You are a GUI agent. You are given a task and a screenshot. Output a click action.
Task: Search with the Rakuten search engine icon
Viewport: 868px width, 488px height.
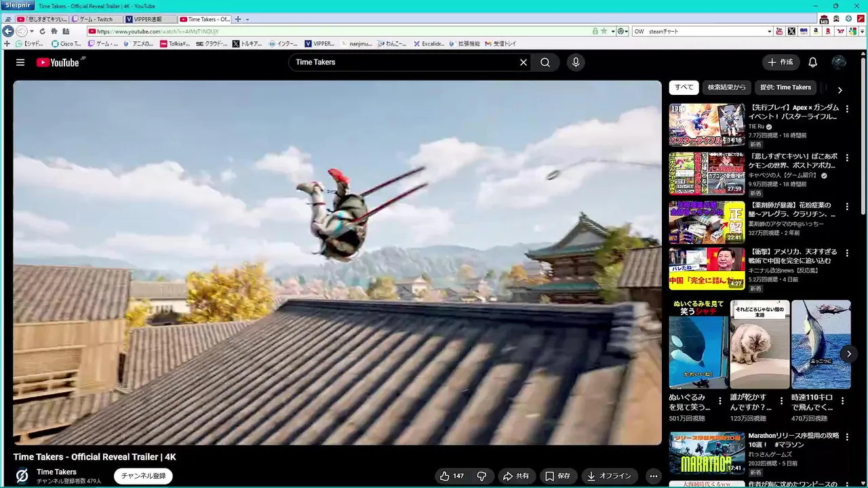828,31
